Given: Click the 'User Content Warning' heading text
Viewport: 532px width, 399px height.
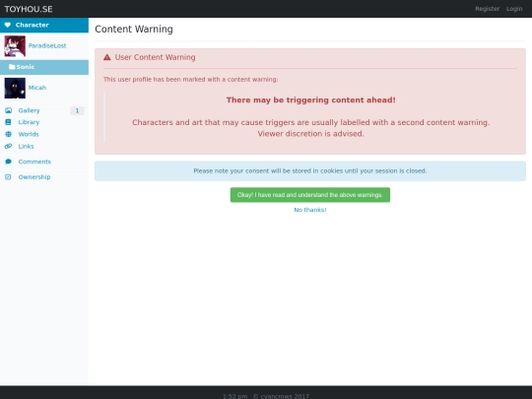Looking at the screenshot, I should pyautogui.click(x=155, y=57).
